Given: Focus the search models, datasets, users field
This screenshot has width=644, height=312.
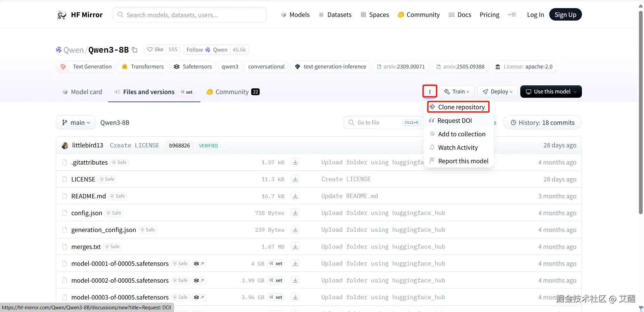Looking at the screenshot, I should pyautogui.click(x=190, y=15).
